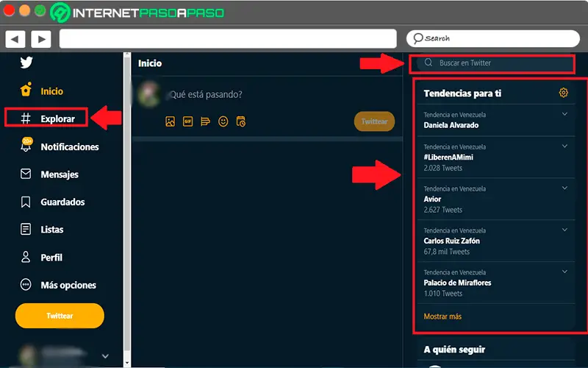The width and height of the screenshot is (588, 368).
Task: Click the Twittear button in the compose box
Action: pyautogui.click(x=374, y=121)
